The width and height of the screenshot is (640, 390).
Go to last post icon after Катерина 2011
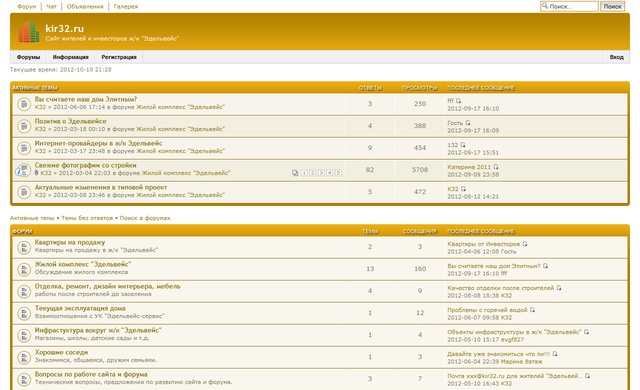click(496, 167)
